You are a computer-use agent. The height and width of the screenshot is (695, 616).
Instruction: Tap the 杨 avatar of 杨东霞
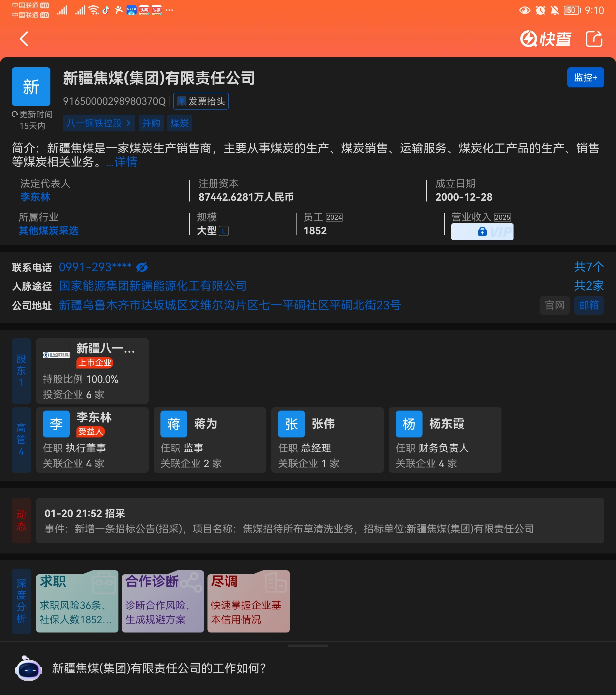click(409, 424)
